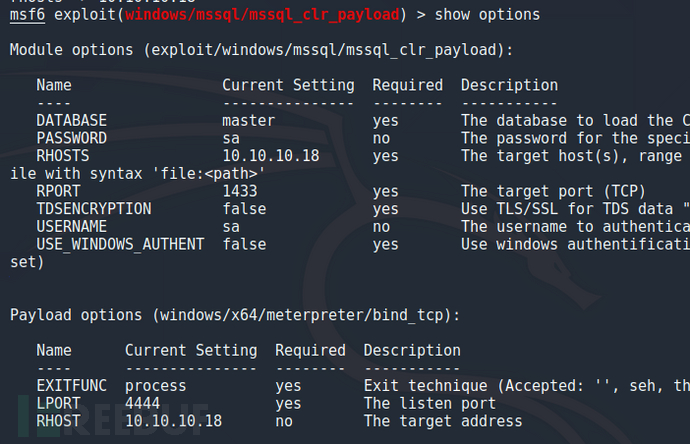Screen dimensions: 690x444
Task: Click 'yes' in the TDSENCRYPTION row
Action: pos(385,210)
